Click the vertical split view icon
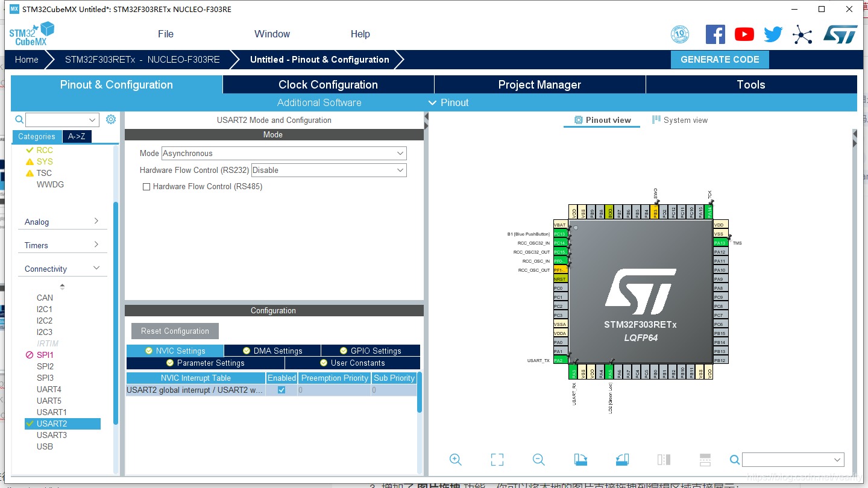Viewport: 868px width, 488px height. tap(664, 460)
